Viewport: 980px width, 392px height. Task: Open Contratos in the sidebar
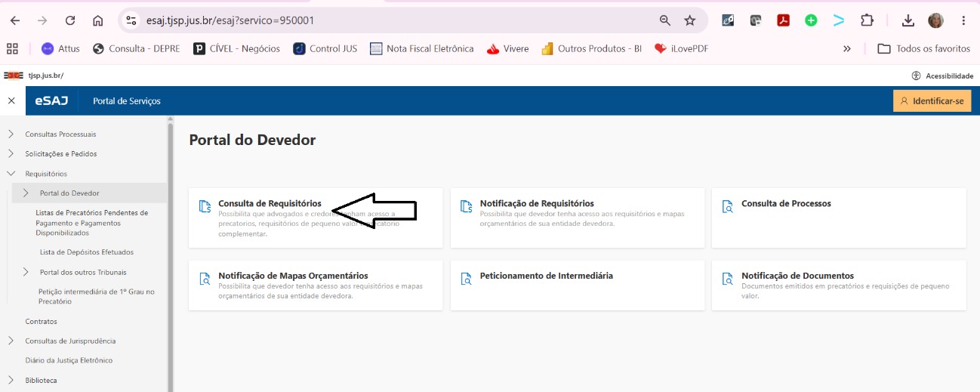[41, 322]
